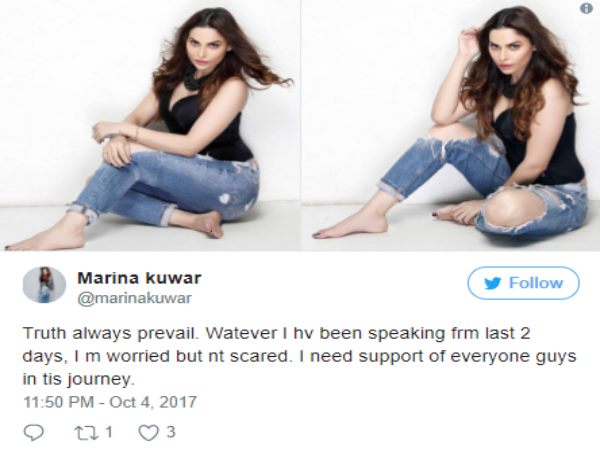Image resolution: width=600 pixels, height=450 pixels.
Task: Click the like count of 3
Action: point(171,432)
